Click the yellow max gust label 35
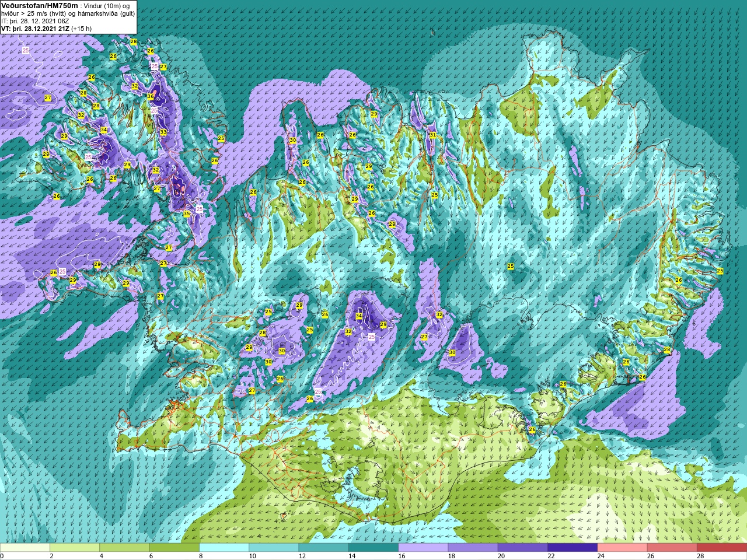 coord(187,214)
